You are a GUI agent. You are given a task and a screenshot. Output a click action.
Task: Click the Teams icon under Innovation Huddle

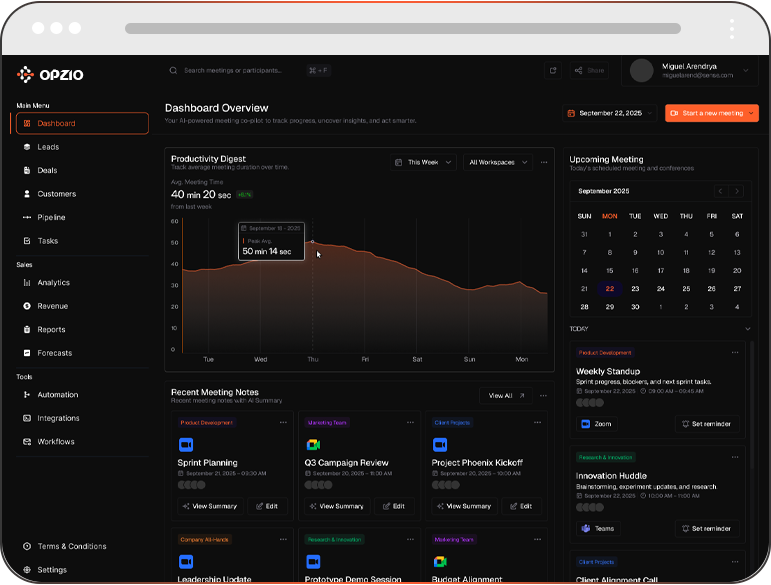(586, 528)
